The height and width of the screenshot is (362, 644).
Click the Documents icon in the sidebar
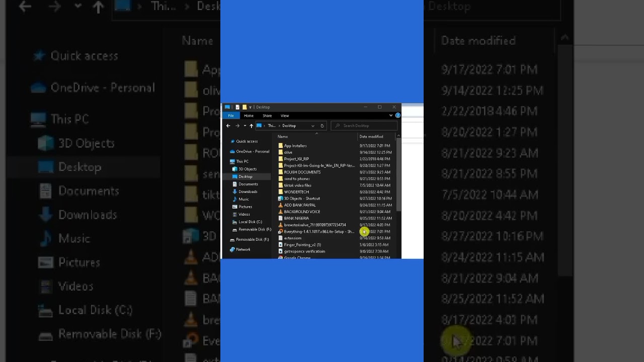pos(235,184)
